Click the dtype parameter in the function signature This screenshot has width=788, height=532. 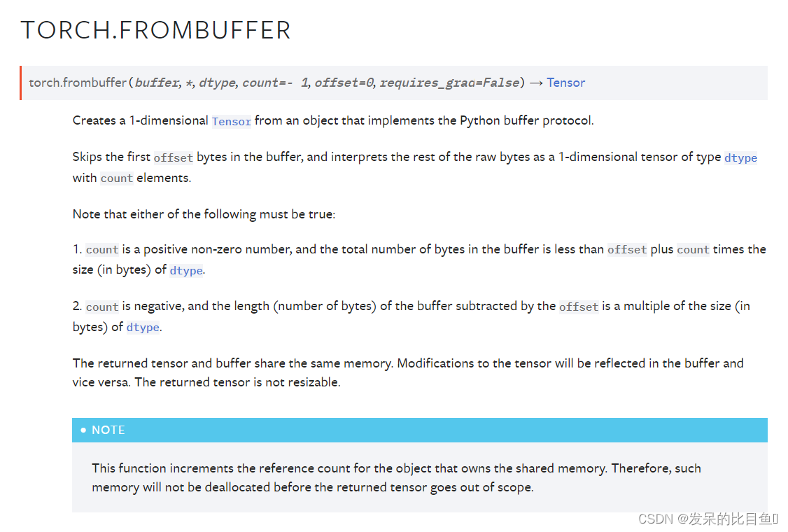[x=217, y=83]
